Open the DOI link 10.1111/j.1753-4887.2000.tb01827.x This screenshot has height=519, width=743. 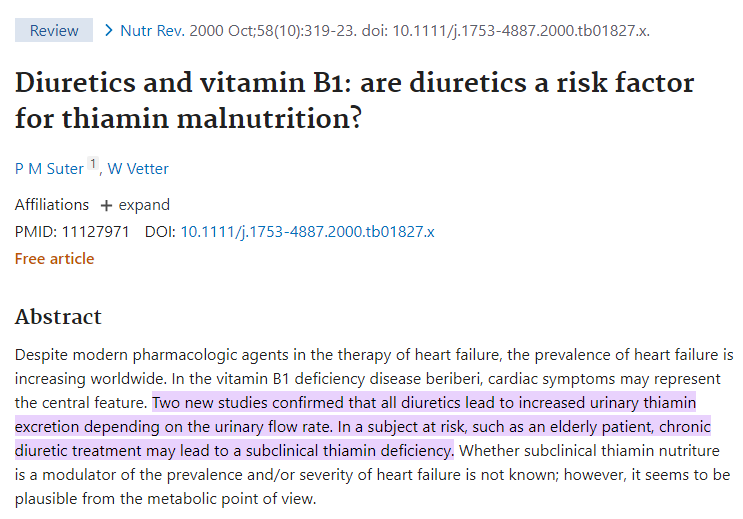point(308,231)
